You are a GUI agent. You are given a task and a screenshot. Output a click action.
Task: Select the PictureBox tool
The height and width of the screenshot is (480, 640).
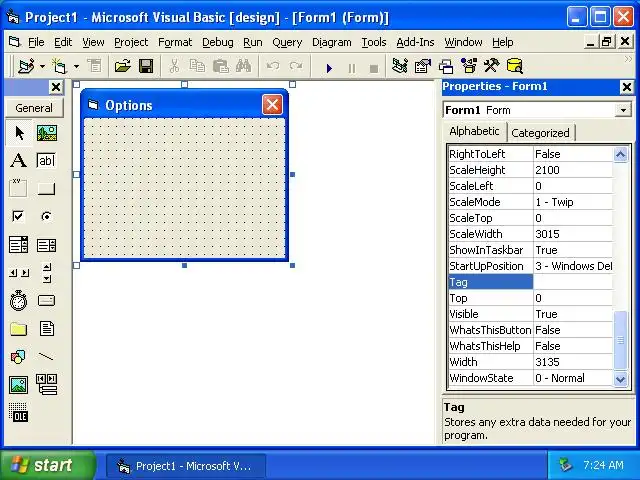pos(47,133)
